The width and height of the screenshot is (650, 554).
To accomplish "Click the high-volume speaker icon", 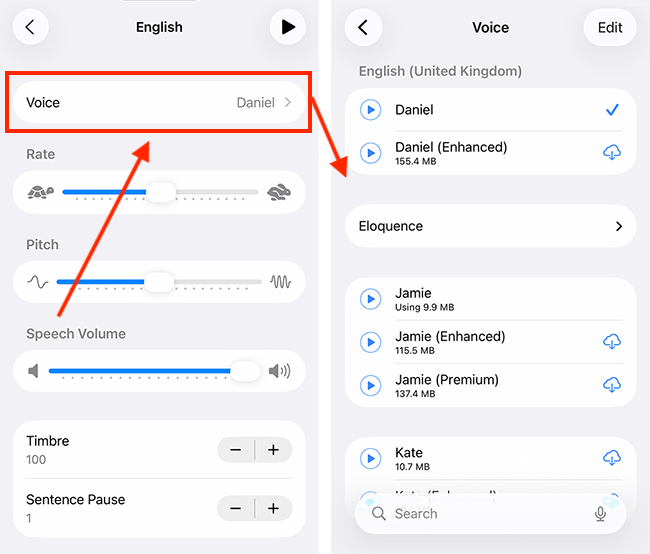I will (279, 372).
